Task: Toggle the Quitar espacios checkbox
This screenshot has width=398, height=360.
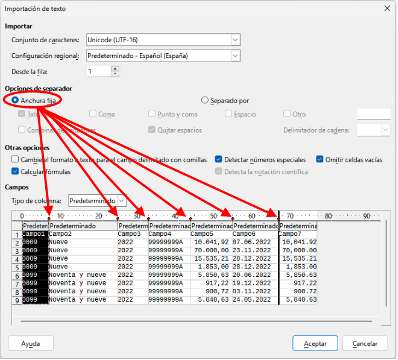Action: (x=152, y=130)
